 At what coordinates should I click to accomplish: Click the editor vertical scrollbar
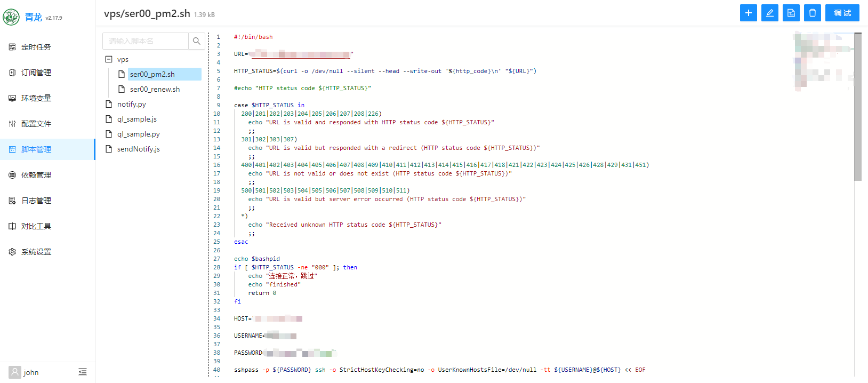point(857,107)
